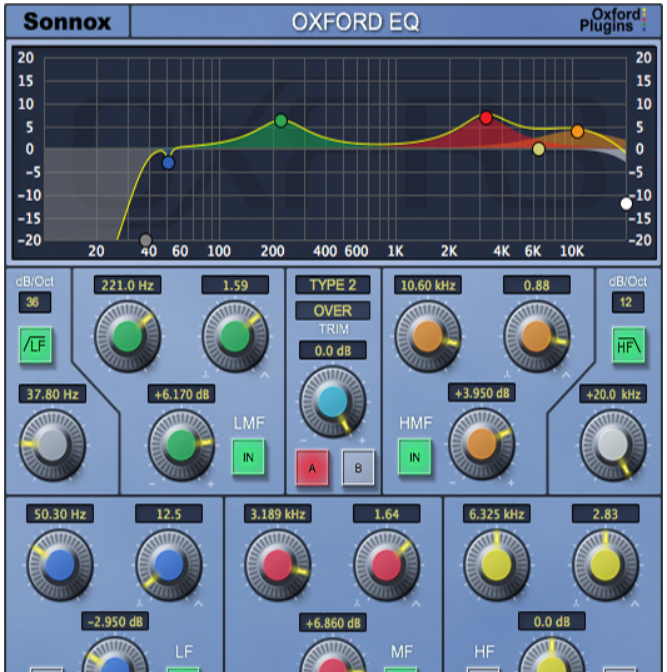
Task: Click the low-cut frequency knob (37.80 Hz)
Action: [52, 445]
